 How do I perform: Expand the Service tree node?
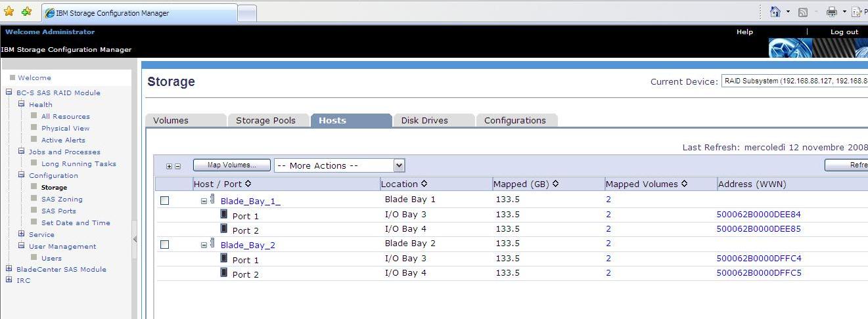[21, 234]
